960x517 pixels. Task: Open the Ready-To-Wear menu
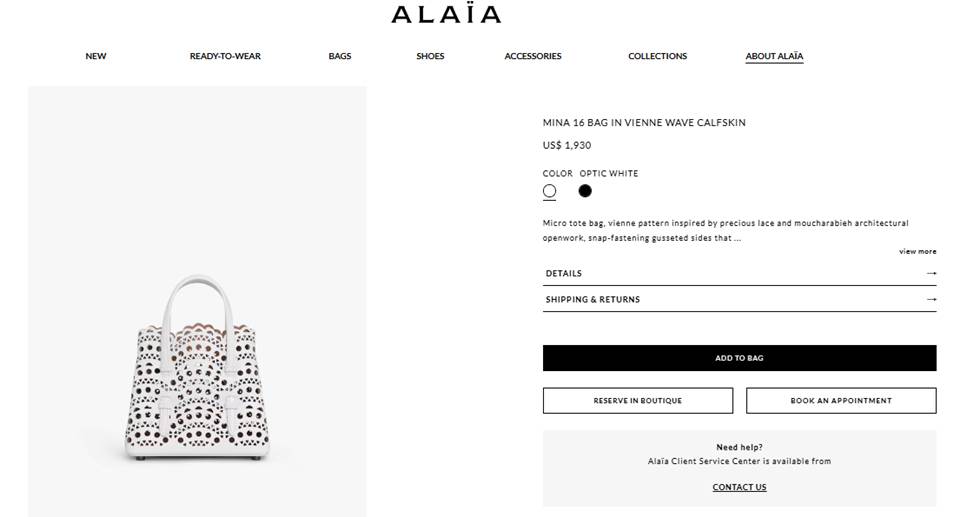click(225, 56)
